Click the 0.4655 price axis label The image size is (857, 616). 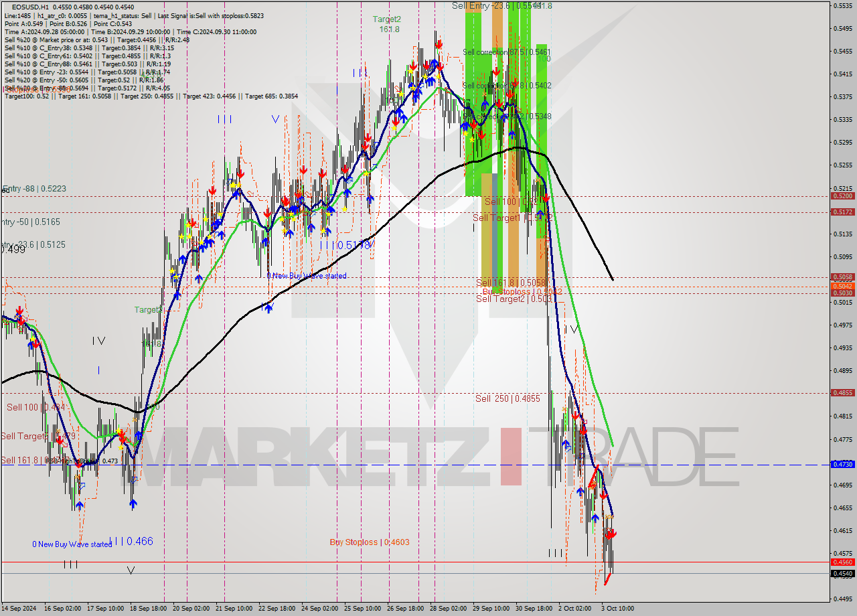point(842,508)
